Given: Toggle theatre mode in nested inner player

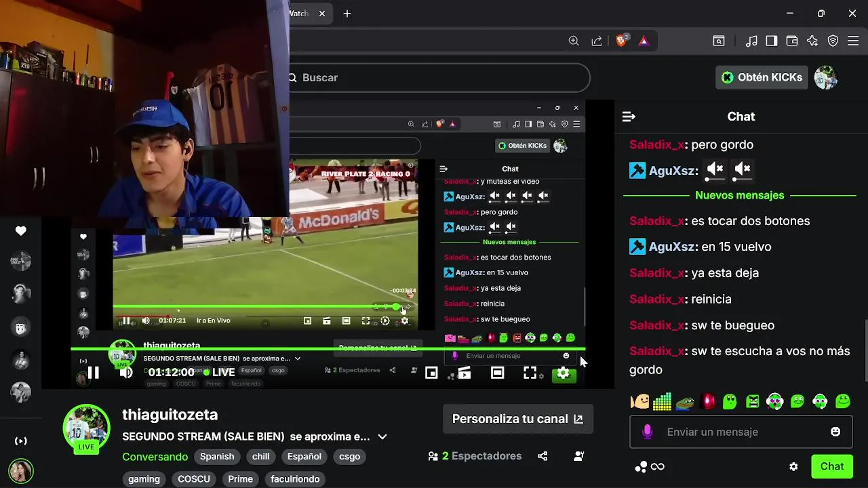Looking at the screenshot, I should (346, 321).
